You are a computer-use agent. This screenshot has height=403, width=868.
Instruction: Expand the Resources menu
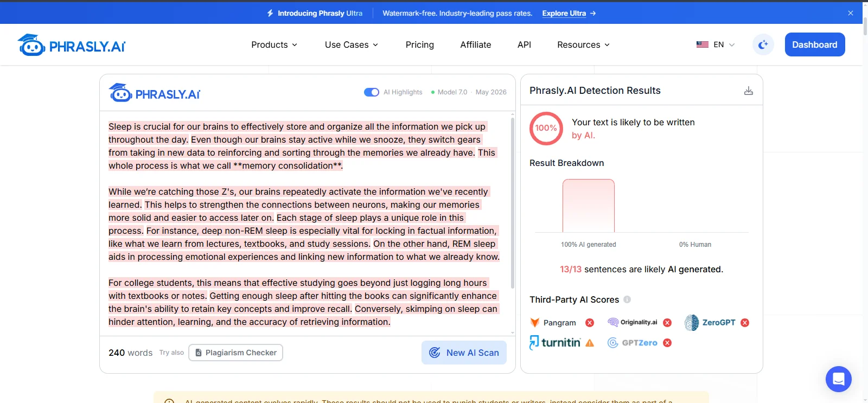pyautogui.click(x=584, y=44)
